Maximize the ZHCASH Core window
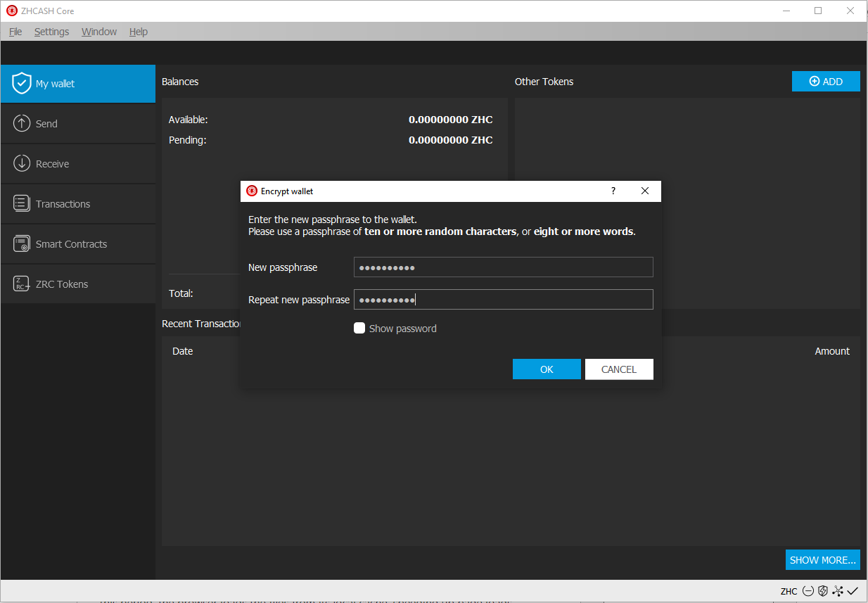The height and width of the screenshot is (603, 868). 818,11
